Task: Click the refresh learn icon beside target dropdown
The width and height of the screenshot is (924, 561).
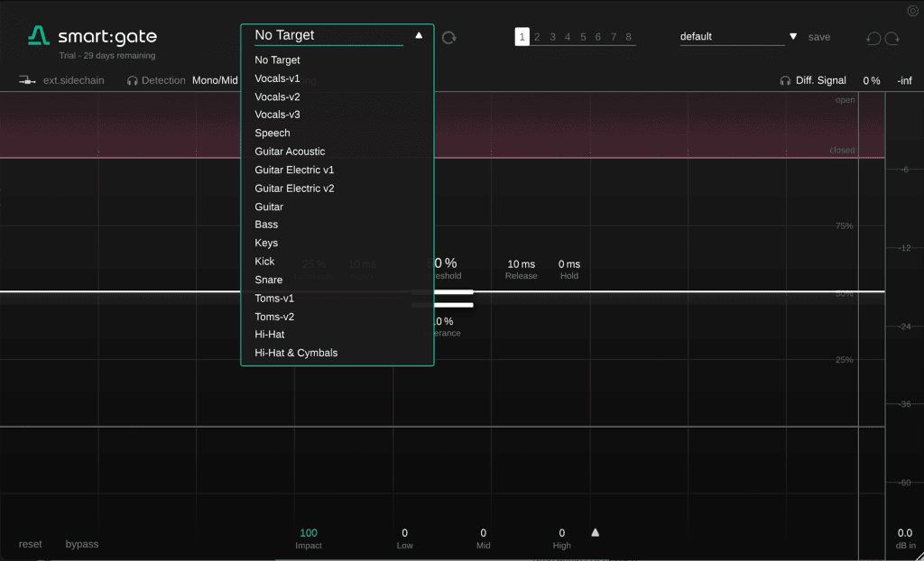Action: (x=449, y=37)
